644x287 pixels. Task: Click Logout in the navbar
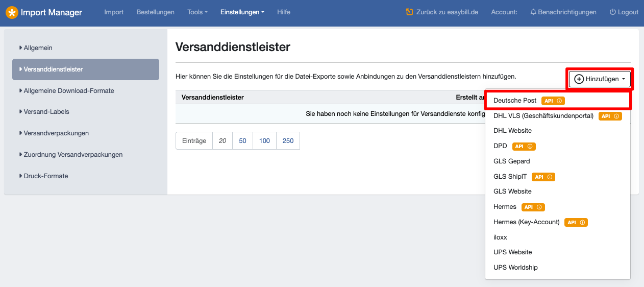[x=624, y=12]
